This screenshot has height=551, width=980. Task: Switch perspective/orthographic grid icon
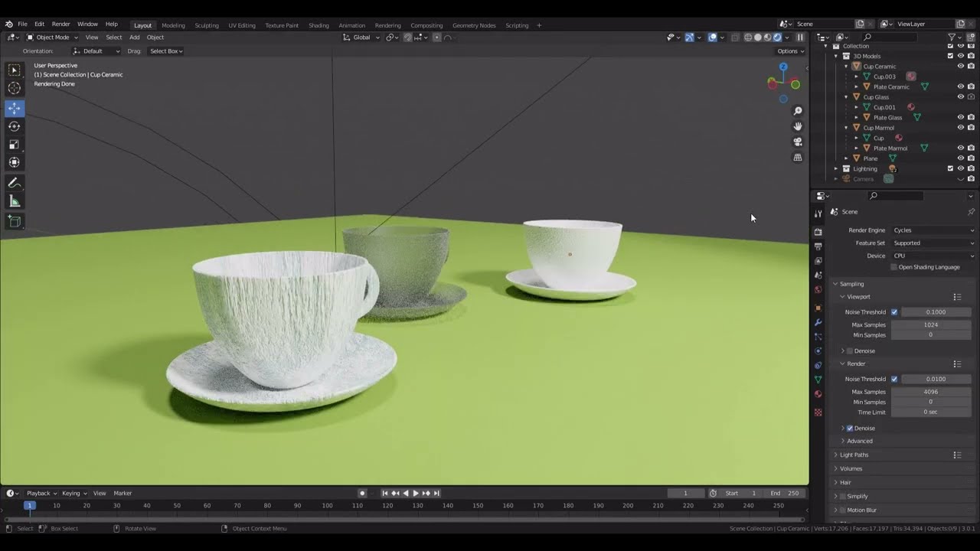coord(797,158)
